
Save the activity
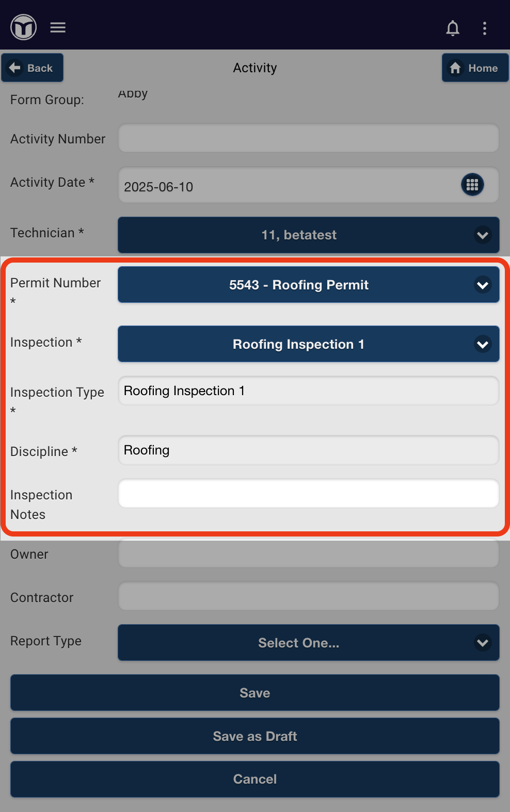click(255, 693)
